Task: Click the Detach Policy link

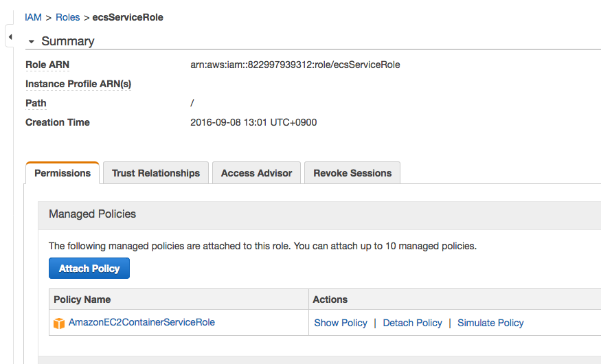Action: (412, 323)
